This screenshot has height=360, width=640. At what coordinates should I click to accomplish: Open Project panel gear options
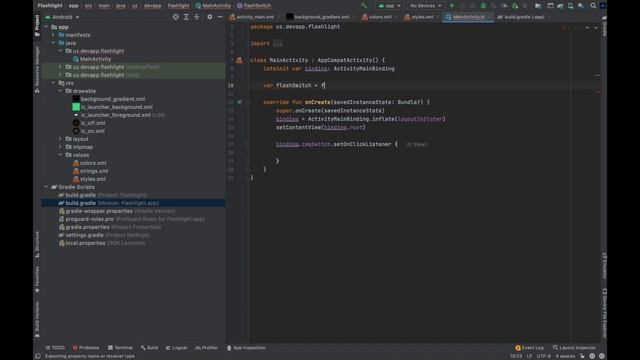(x=210, y=17)
